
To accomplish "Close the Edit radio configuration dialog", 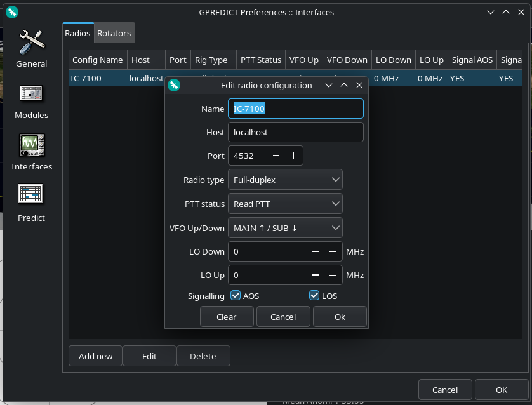I will (x=359, y=85).
